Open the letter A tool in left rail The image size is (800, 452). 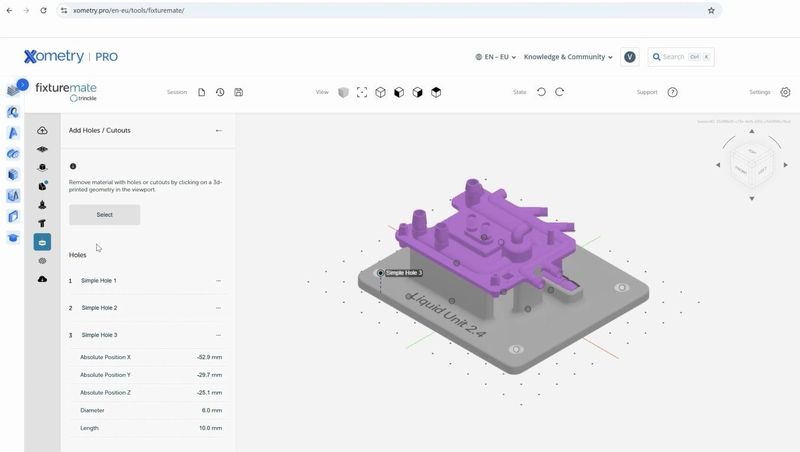13,133
